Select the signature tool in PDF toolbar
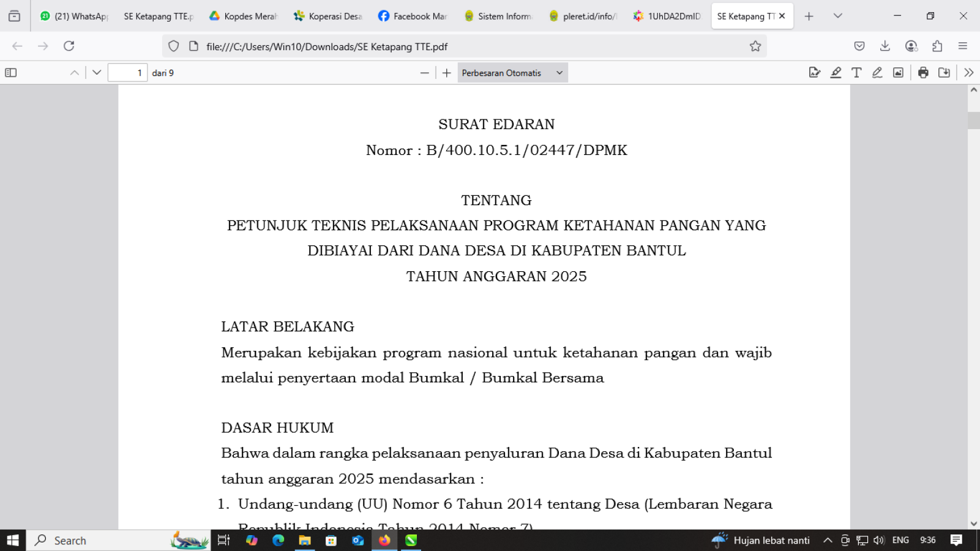This screenshot has height=551, width=980. tap(815, 73)
